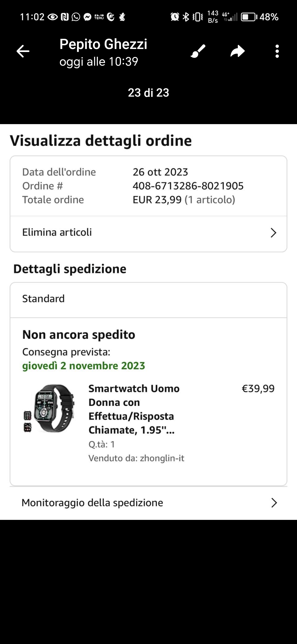Tap the forward share arrow icon
The width and height of the screenshot is (297, 644).
click(x=237, y=51)
